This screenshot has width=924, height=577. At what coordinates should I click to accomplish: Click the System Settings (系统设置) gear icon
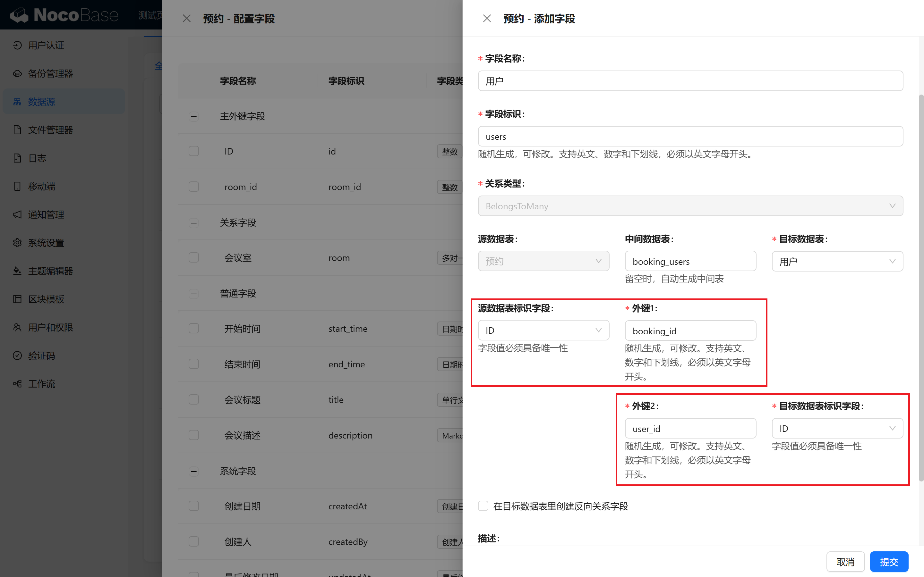(17, 243)
